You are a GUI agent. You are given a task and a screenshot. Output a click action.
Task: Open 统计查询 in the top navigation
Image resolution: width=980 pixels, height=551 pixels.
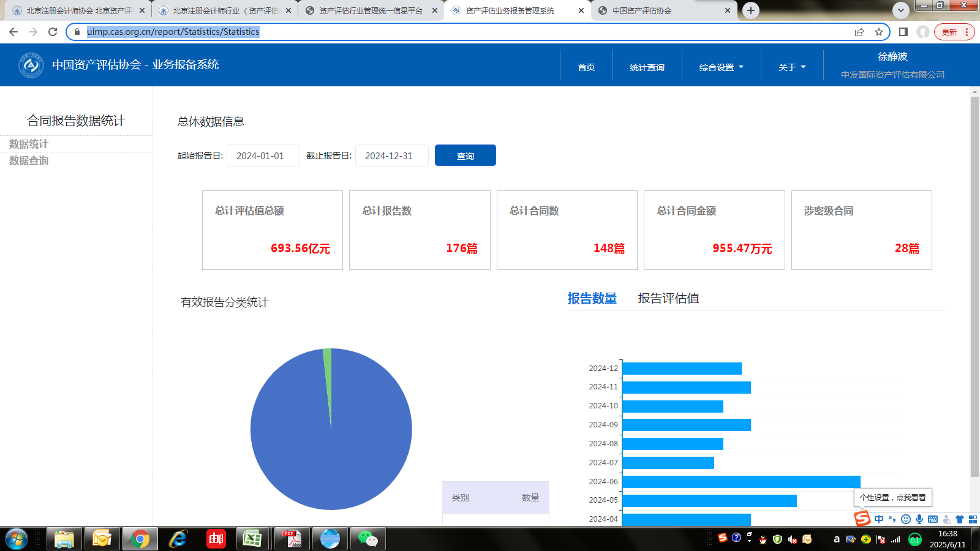[647, 67]
